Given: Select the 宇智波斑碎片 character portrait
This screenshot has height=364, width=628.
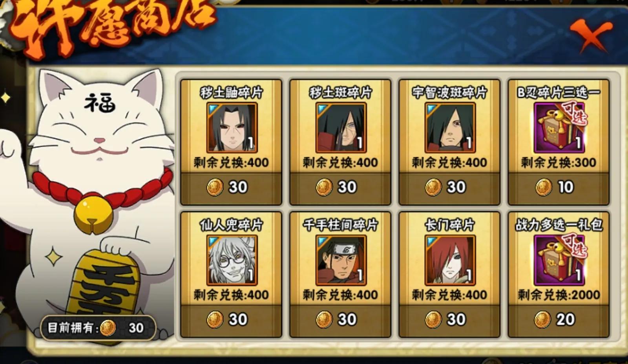Looking at the screenshot, I should [450, 128].
